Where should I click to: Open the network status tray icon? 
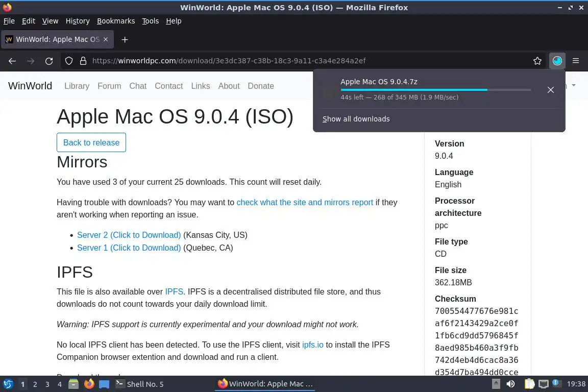[543, 384]
